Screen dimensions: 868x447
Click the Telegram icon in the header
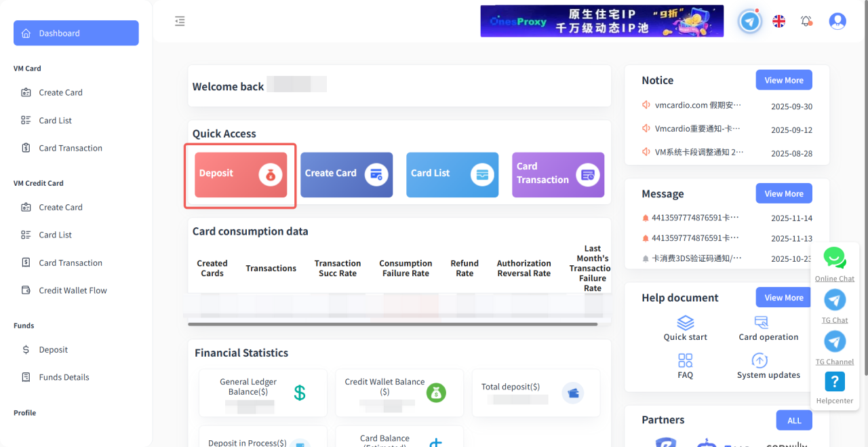click(749, 22)
